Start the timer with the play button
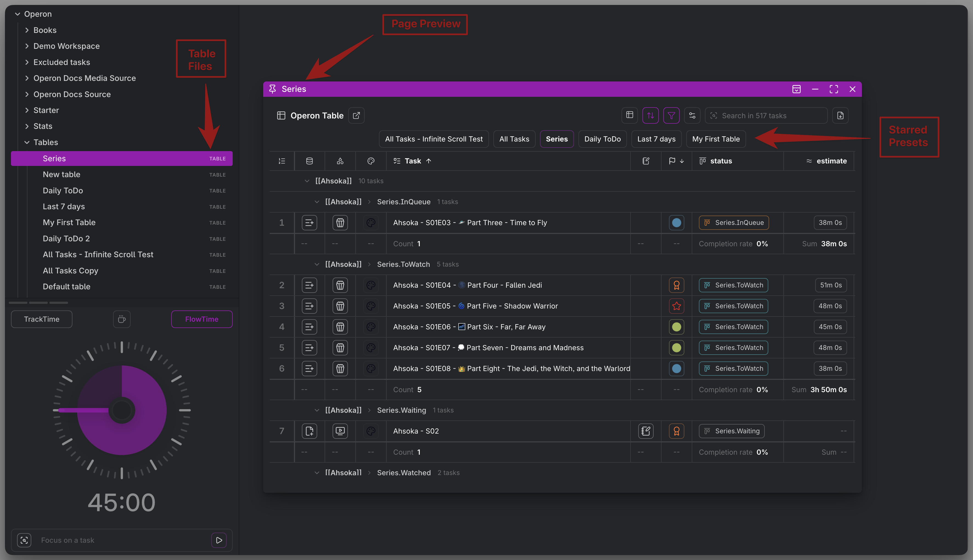973x560 pixels. click(219, 540)
